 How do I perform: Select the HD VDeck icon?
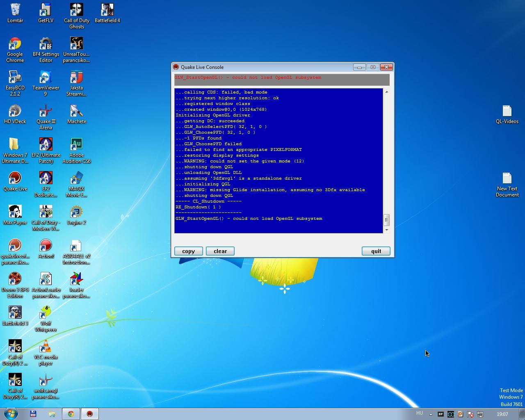point(15,114)
